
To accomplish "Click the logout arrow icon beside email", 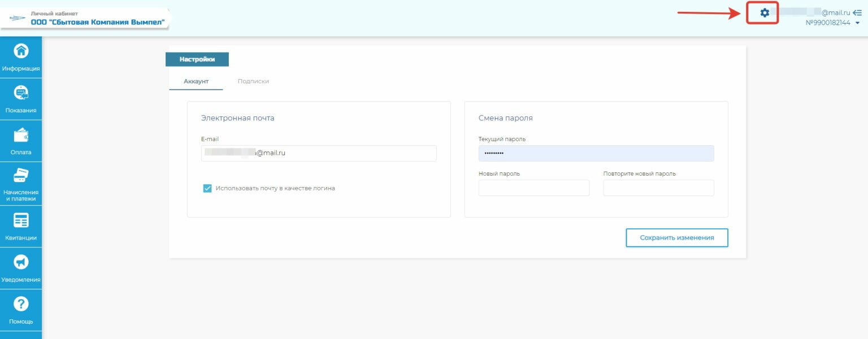I will [857, 12].
